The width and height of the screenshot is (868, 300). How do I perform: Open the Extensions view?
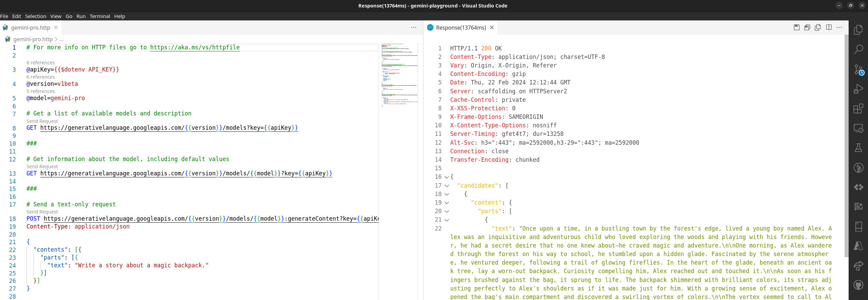[858, 109]
